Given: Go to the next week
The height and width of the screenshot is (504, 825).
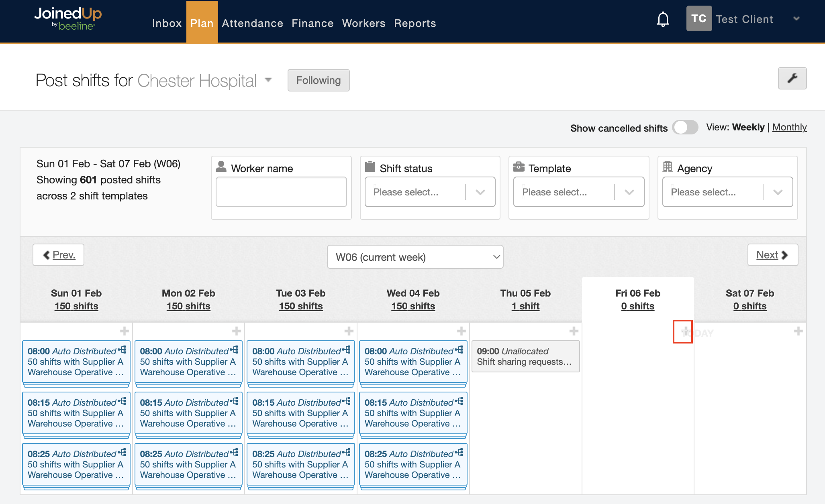Looking at the screenshot, I should [772, 254].
